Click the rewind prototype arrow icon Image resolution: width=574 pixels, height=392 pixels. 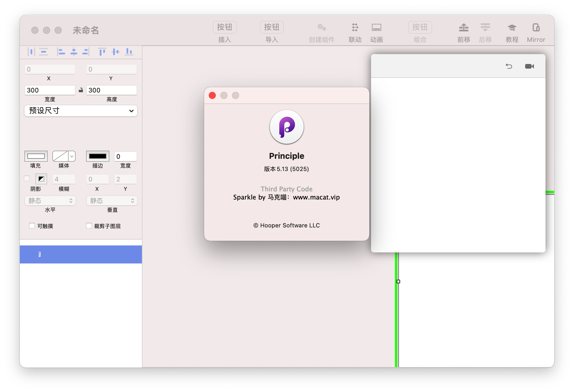click(x=509, y=66)
